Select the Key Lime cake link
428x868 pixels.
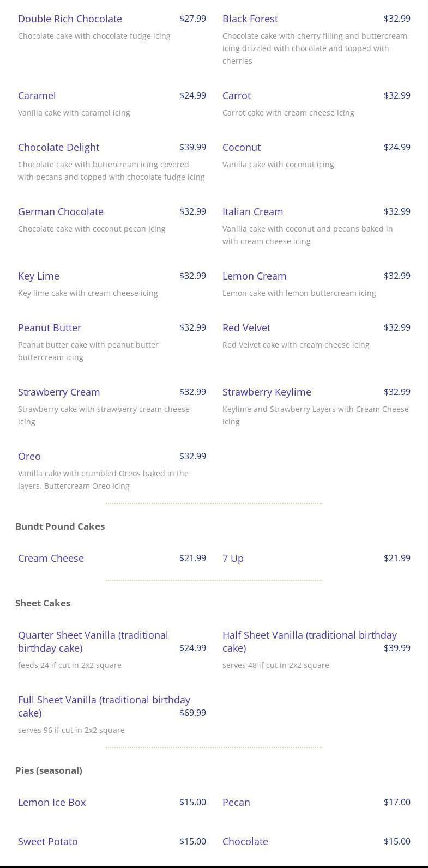pos(39,276)
